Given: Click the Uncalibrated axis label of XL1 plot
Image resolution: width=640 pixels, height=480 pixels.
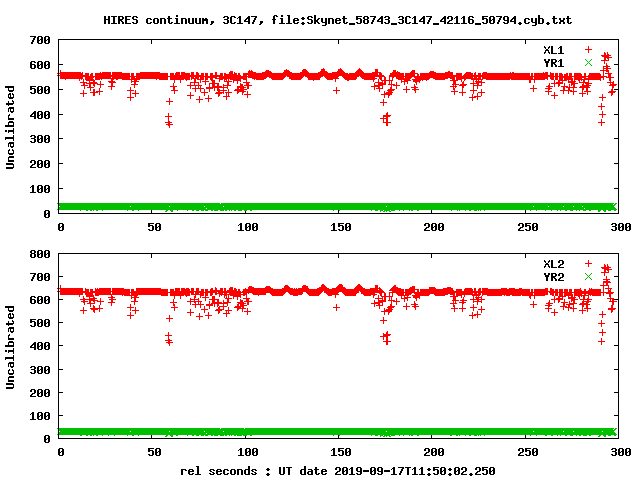Looking at the screenshot, I should (x=10, y=127).
